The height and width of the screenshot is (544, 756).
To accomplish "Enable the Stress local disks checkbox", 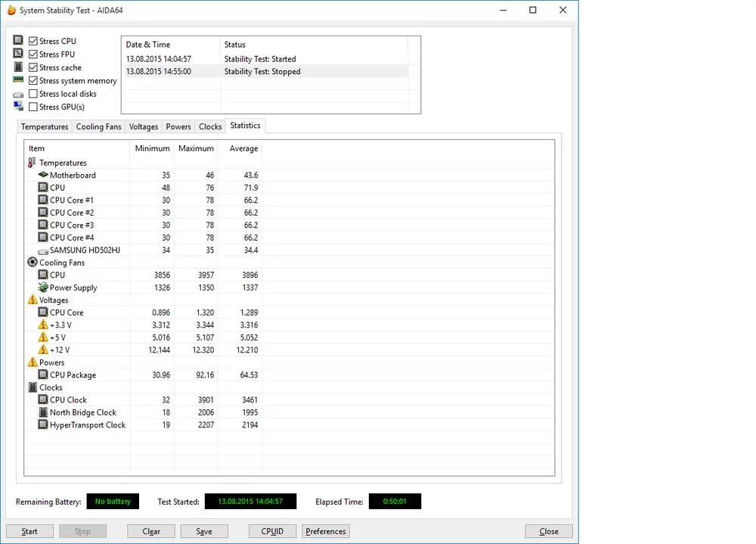I will click(33, 94).
